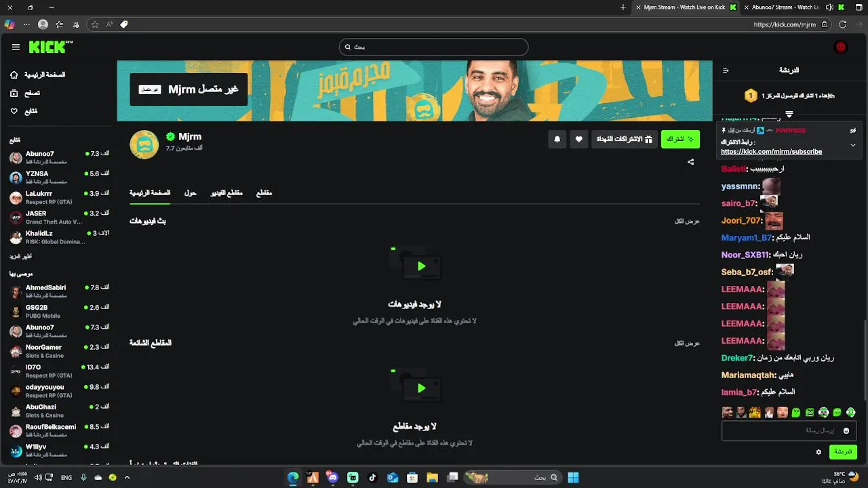868x488 pixels.
Task: Open GSG2B recommended channel
Action: (x=60, y=311)
